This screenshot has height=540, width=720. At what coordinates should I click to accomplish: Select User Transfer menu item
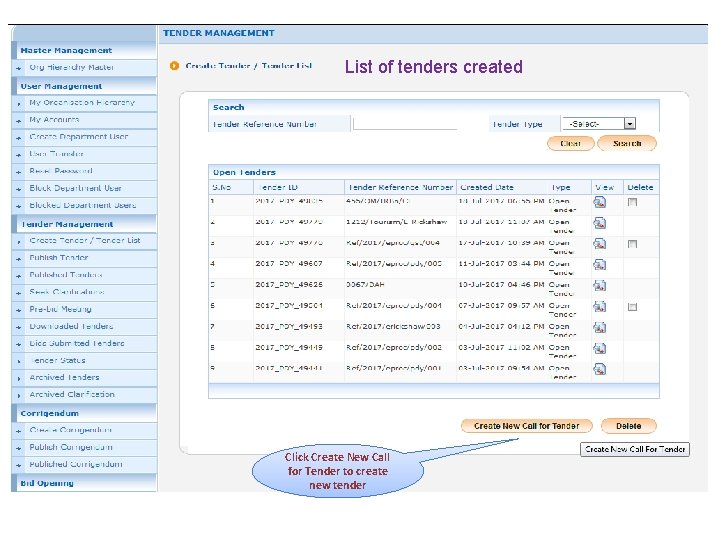point(84,154)
